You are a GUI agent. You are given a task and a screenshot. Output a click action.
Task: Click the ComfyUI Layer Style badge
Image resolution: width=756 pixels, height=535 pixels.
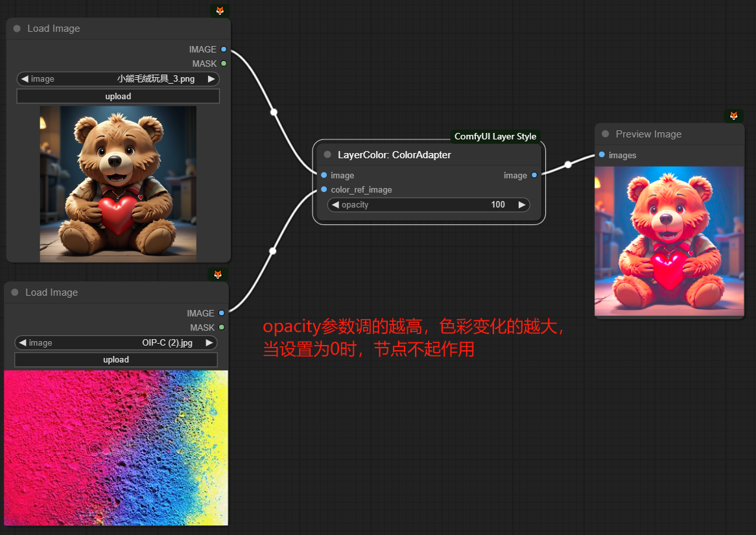[x=495, y=136]
